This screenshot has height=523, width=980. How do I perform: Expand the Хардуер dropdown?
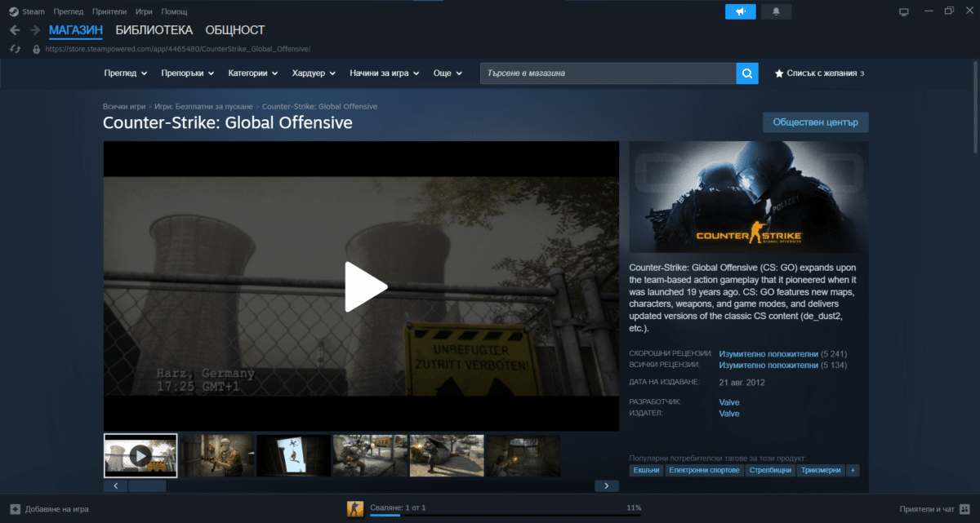314,73
